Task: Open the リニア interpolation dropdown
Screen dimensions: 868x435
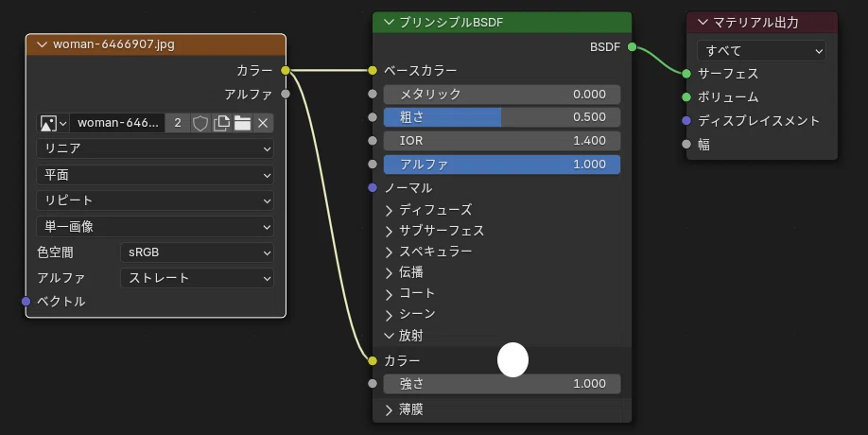Action: [155, 148]
